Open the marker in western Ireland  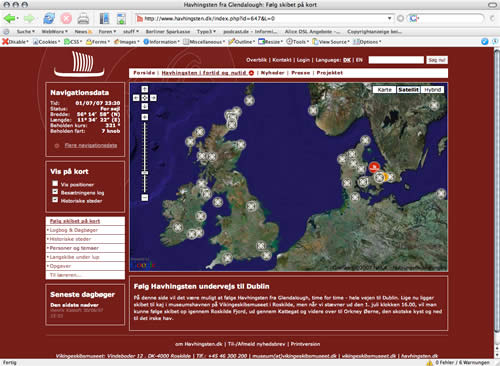(x=178, y=227)
